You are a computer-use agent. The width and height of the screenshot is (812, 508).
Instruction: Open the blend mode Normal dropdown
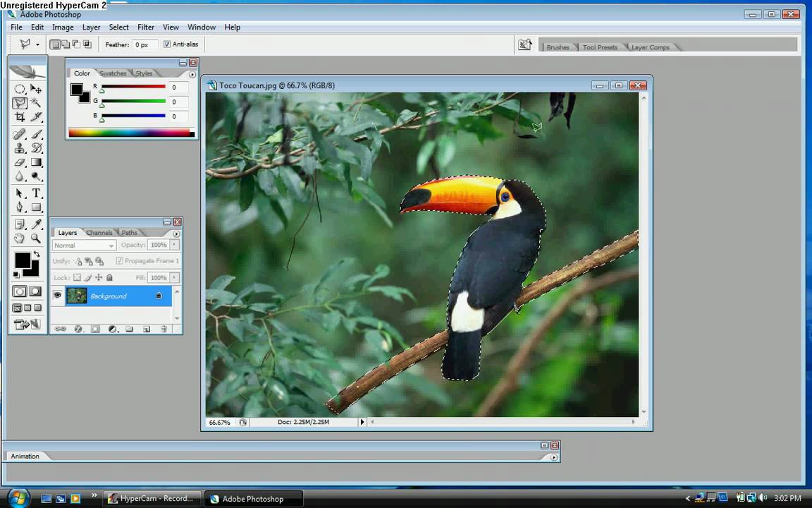point(83,246)
